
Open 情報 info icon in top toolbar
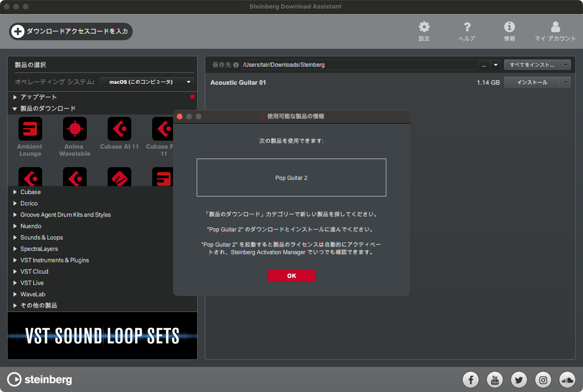[x=510, y=27]
